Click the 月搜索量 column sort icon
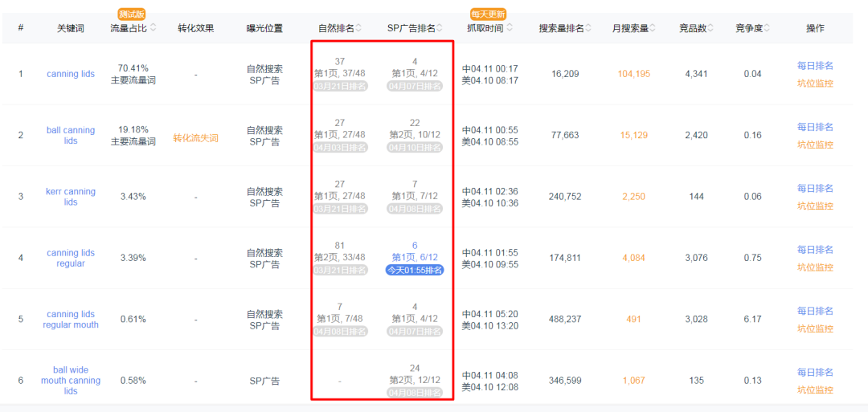This screenshot has height=412, width=868. pos(653,28)
